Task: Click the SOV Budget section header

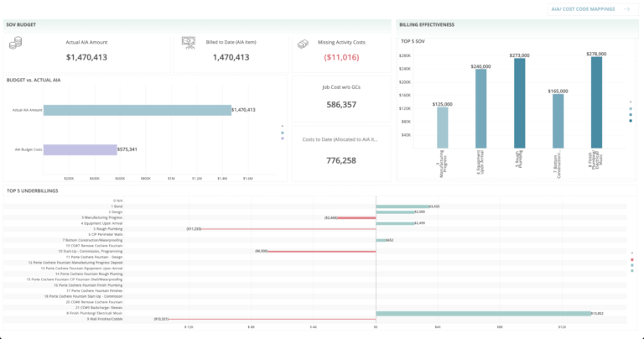Action: [22, 24]
